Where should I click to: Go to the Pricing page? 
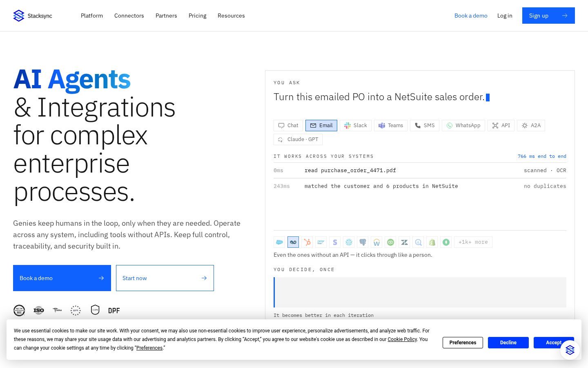[198, 16]
